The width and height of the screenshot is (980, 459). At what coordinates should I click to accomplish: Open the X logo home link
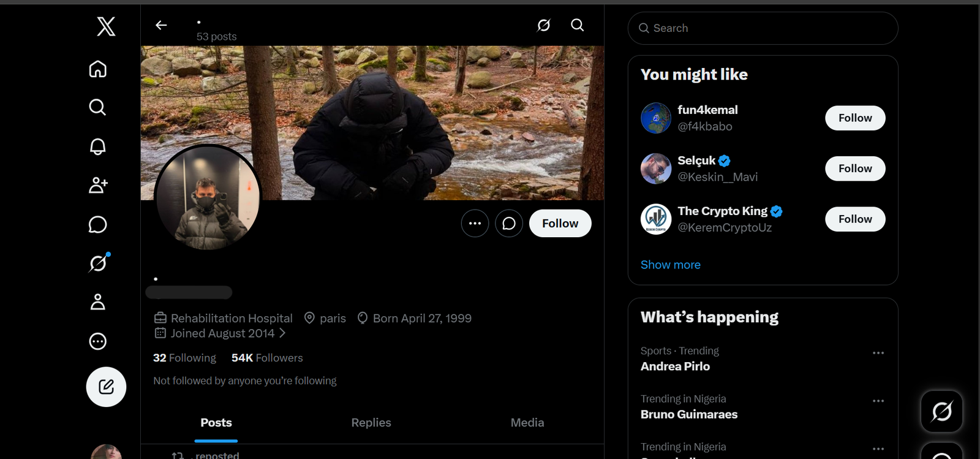pyautogui.click(x=106, y=26)
